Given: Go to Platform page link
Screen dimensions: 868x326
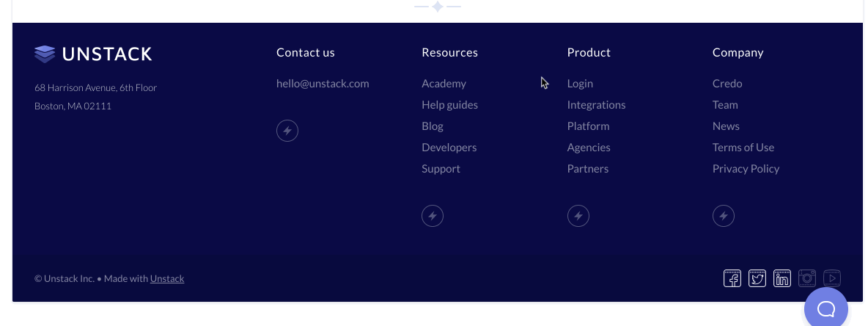Looking at the screenshot, I should (588, 126).
